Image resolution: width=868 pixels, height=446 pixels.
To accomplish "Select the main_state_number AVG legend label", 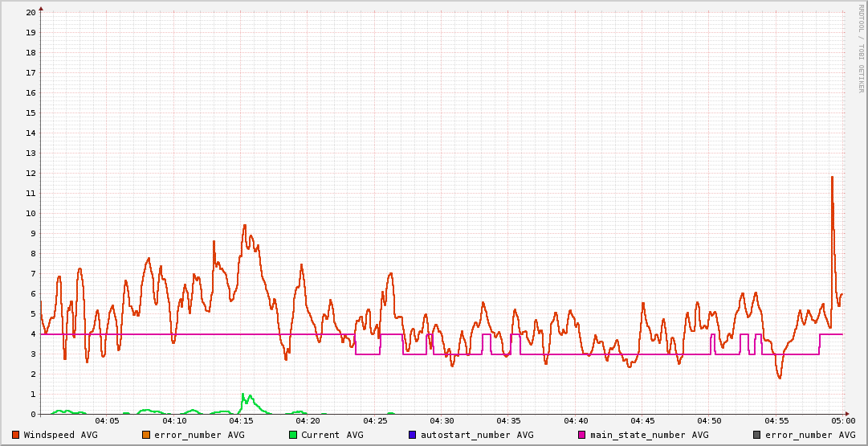I will coord(649,435).
